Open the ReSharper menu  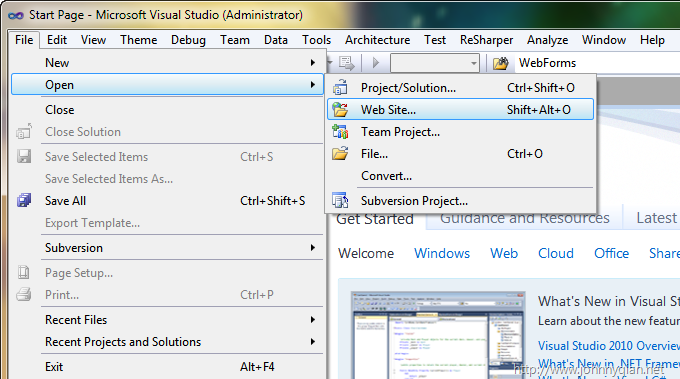[486, 40]
